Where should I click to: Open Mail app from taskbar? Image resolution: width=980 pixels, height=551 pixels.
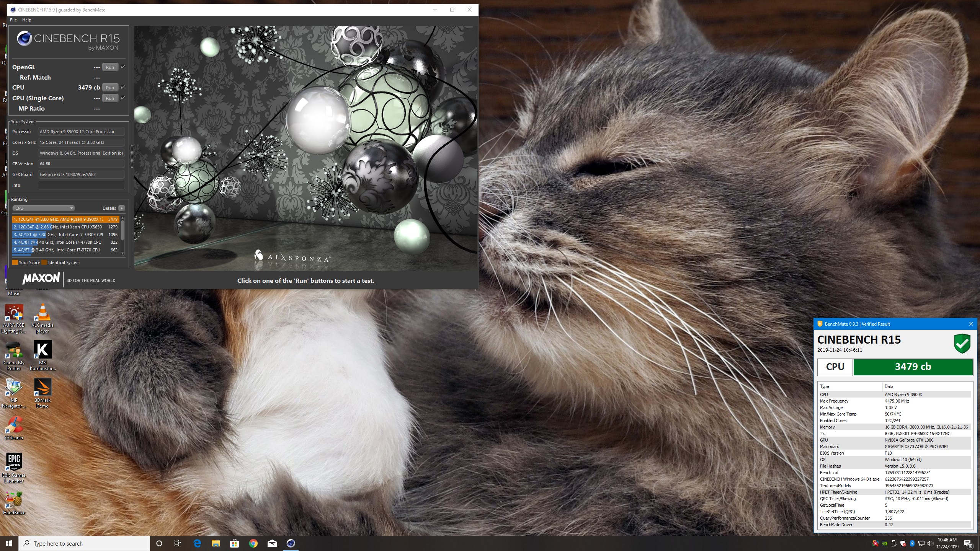click(272, 543)
